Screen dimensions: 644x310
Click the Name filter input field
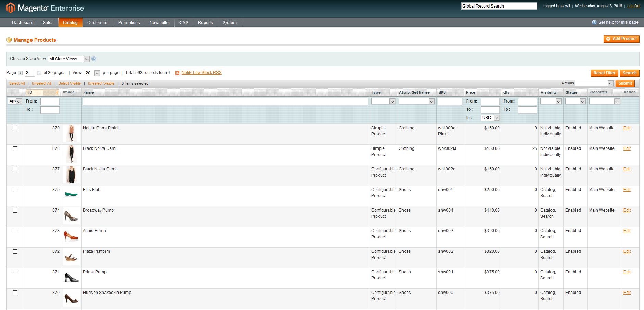225,102
